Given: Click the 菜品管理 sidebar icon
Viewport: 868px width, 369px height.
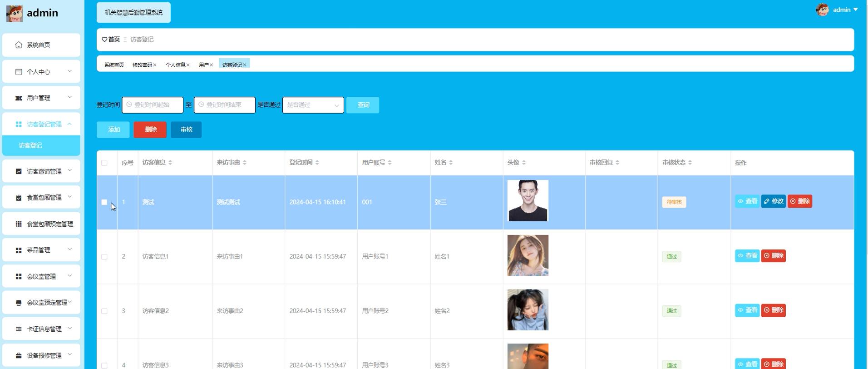Looking at the screenshot, I should [x=19, y=250].
